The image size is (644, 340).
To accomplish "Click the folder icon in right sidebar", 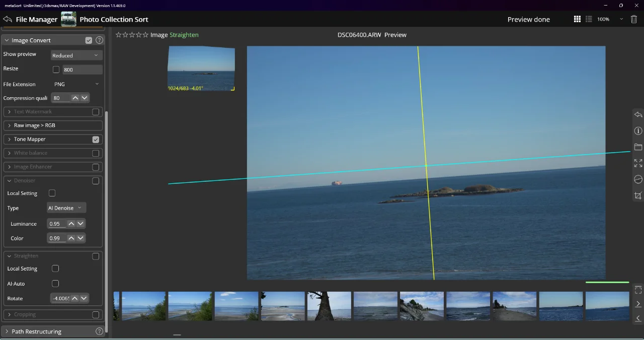I will pyautogui.click(x=638, y=147).
